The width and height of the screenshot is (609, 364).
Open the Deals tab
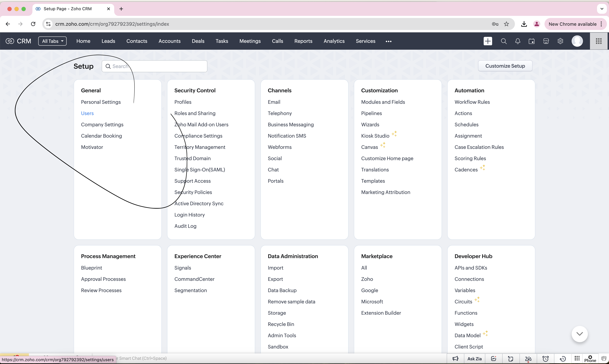[198, 41]
